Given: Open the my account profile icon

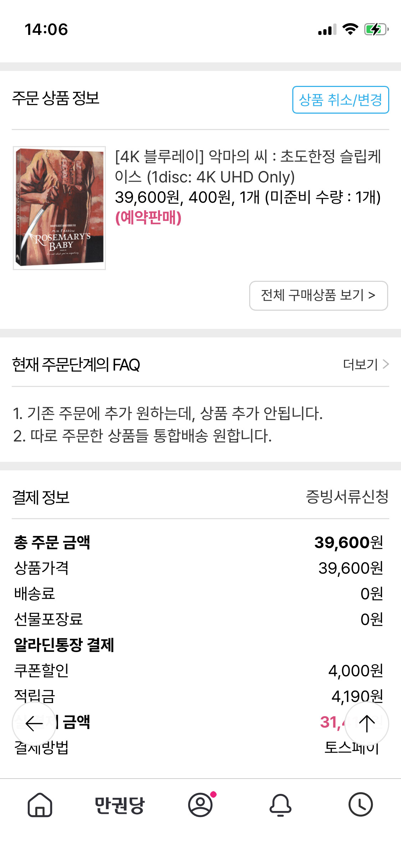Looking at the screenshot, I should point(200,805).
